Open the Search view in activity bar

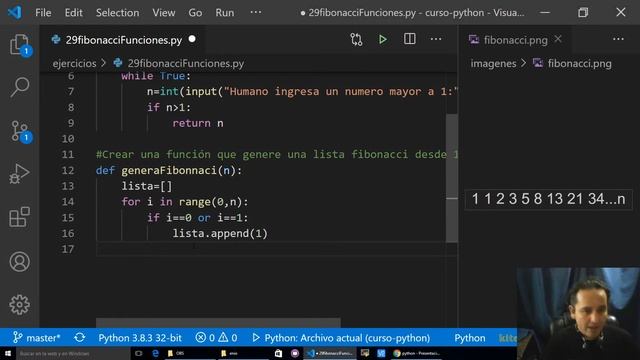click(19, 87)
